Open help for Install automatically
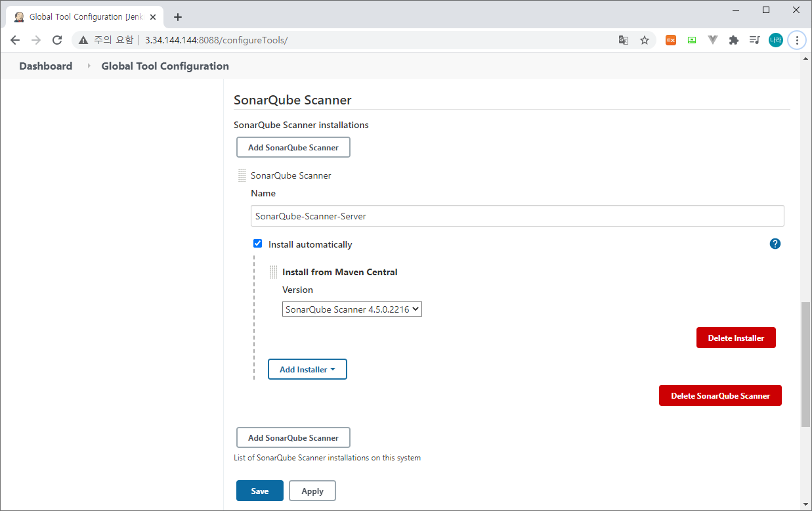The image size is (812, 511). point(775,244)
